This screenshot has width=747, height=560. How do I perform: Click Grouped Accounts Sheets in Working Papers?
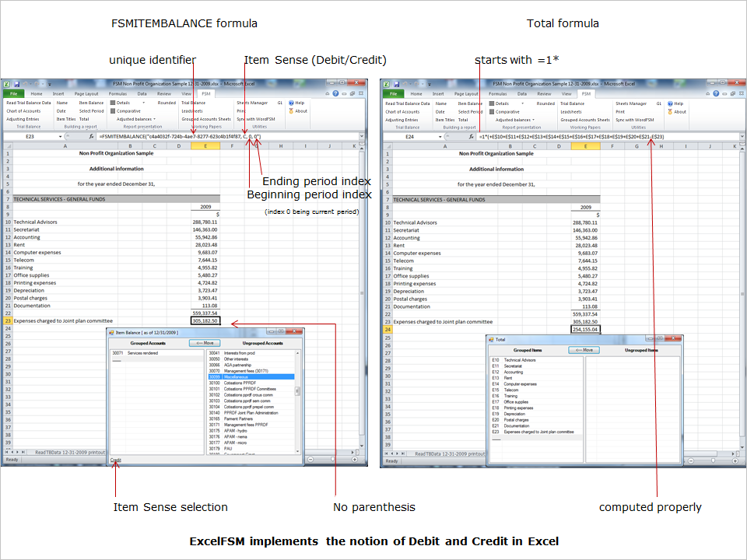[208, 118]
